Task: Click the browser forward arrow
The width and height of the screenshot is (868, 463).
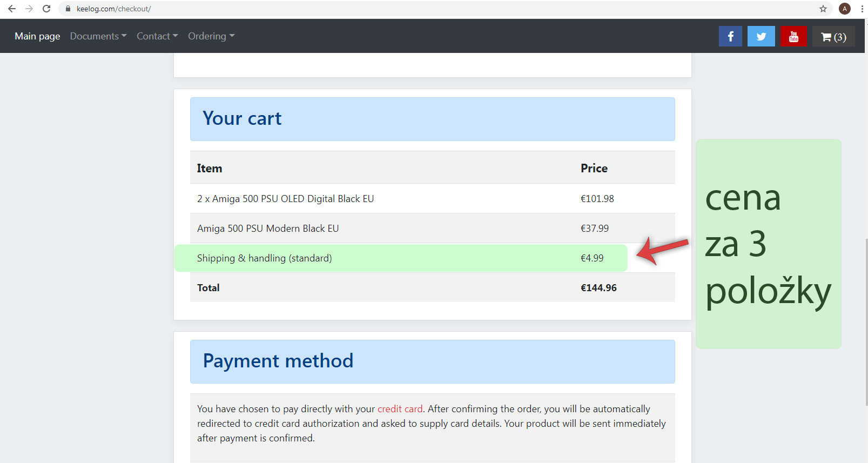Action: (29, 9)
